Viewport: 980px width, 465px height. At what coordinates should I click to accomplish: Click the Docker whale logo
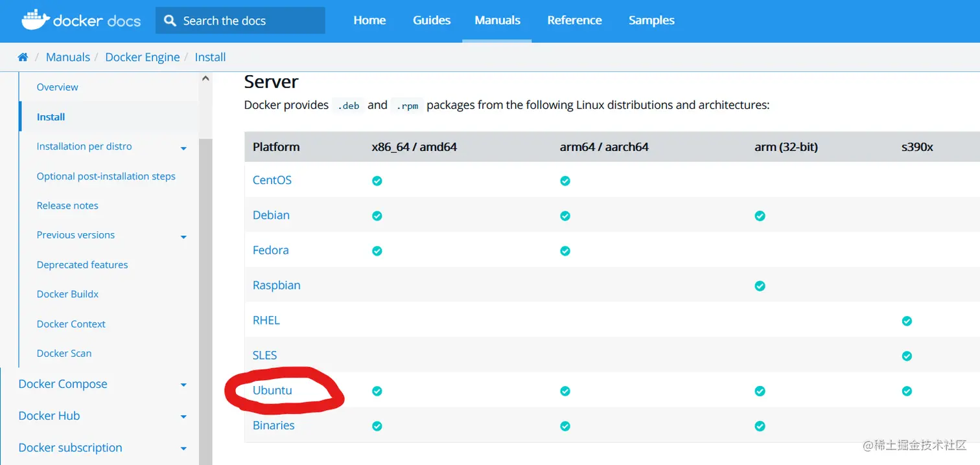[36, 20]
